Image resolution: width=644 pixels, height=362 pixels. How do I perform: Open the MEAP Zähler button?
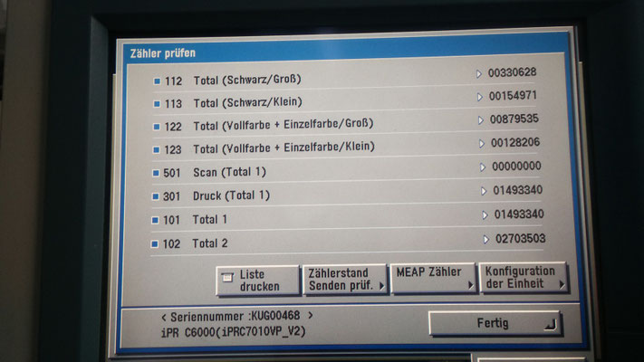433,278
